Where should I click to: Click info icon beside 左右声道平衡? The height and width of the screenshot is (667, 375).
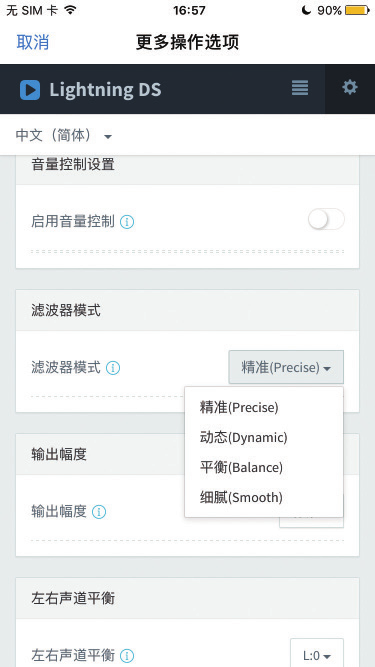pos(127,656)
